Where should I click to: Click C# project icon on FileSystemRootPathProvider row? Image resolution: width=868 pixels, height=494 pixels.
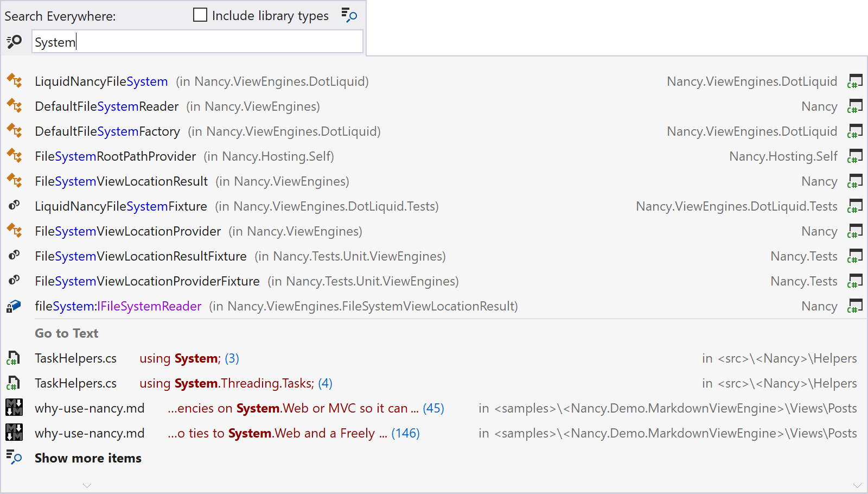855,156
